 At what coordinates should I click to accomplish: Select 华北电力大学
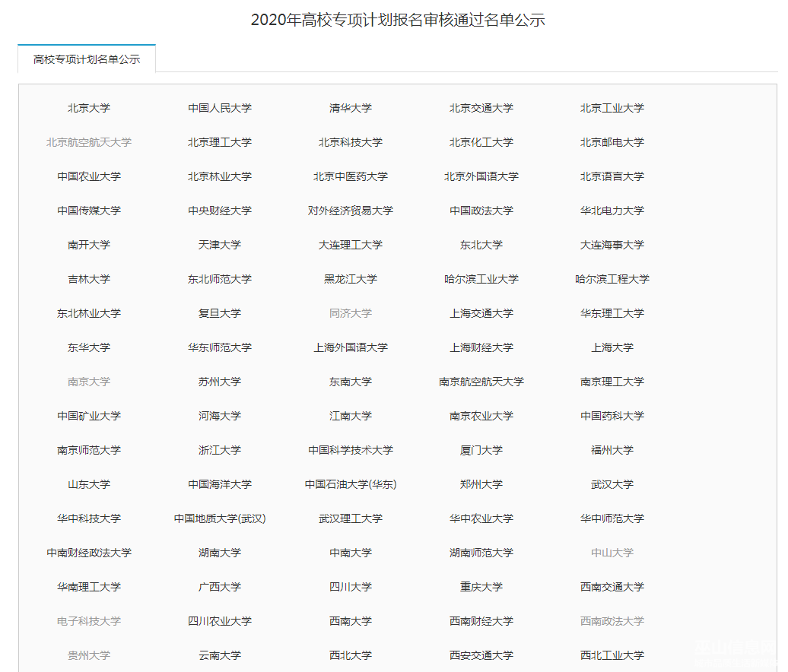point(612,211)
